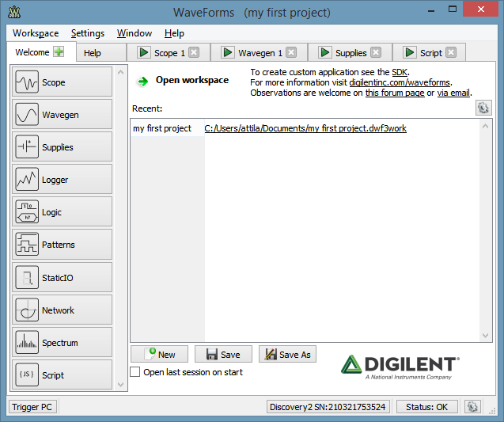Image resolution: width=504 pixels, height=422 pixels.
Task: Run Wavegen 1 with its play button
Action: [228, 52]
